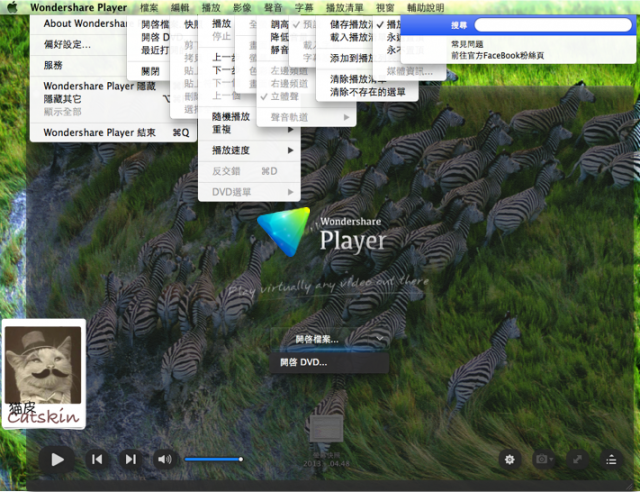This screenshot has width=640, height=492.
Task: Start playback with the play button
Action: click(57, 460)
